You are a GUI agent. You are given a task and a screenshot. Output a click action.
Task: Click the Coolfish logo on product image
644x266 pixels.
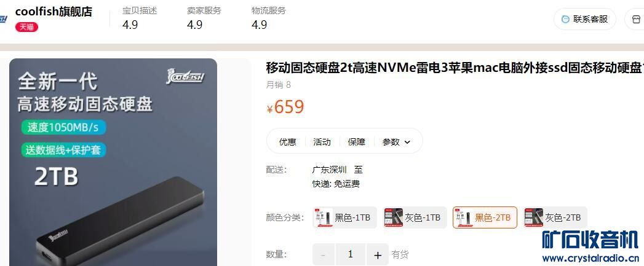point(185,76)
